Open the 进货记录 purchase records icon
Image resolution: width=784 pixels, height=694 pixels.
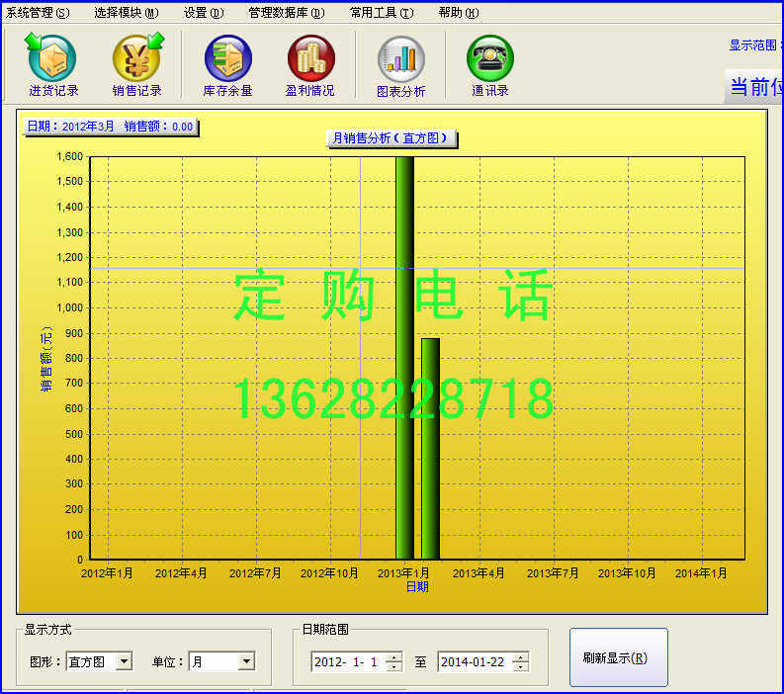click(52, 65)
